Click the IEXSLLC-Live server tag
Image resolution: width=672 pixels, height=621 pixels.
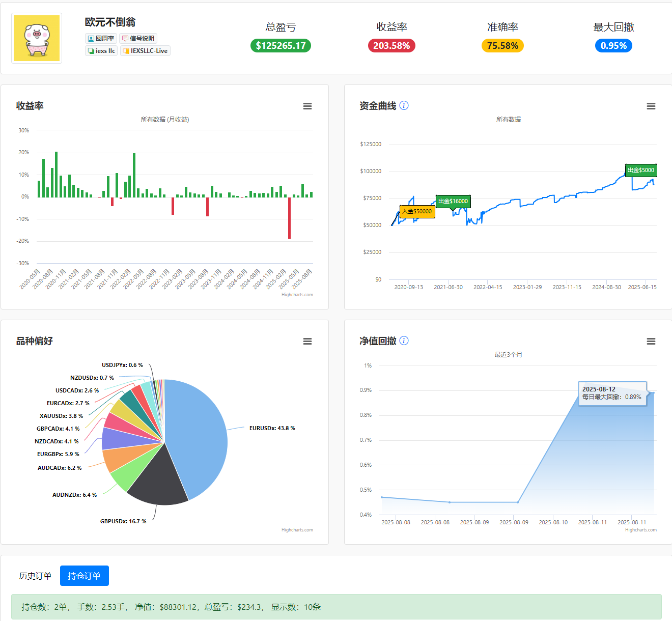(145, 50)
